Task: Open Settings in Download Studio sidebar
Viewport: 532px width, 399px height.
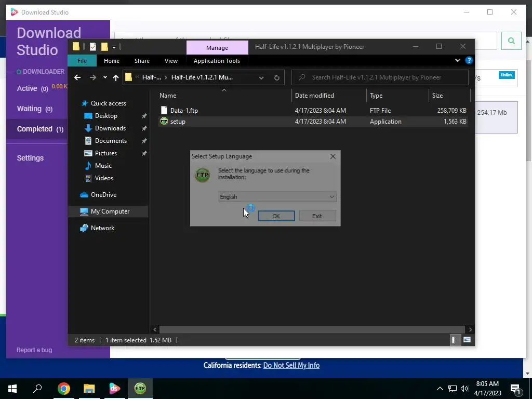Action: coord(30,158)
